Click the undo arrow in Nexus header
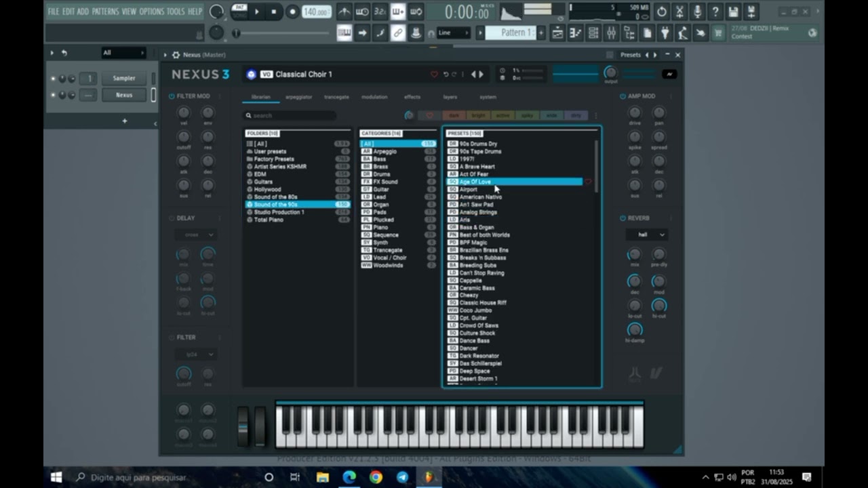 [446, 75]
